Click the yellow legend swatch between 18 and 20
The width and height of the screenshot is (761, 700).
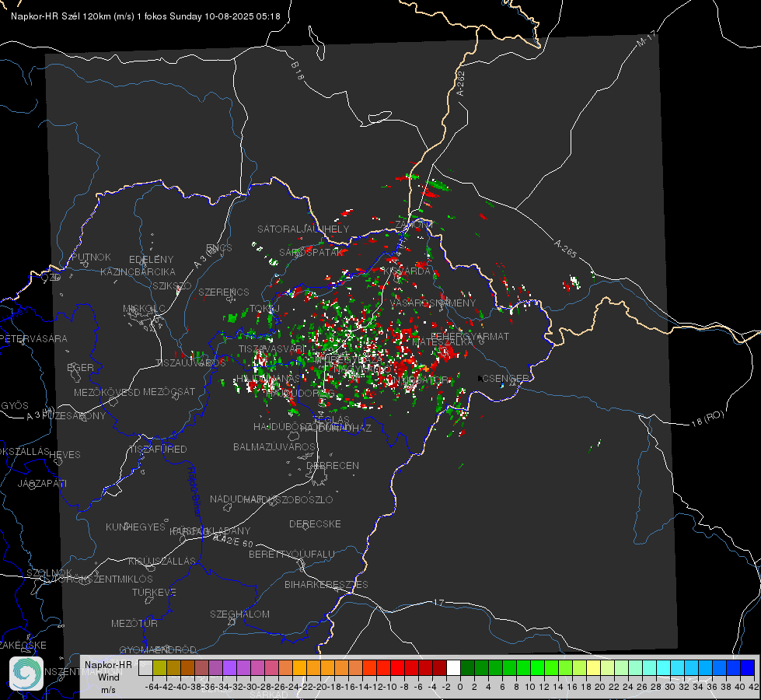click(593, 667)
